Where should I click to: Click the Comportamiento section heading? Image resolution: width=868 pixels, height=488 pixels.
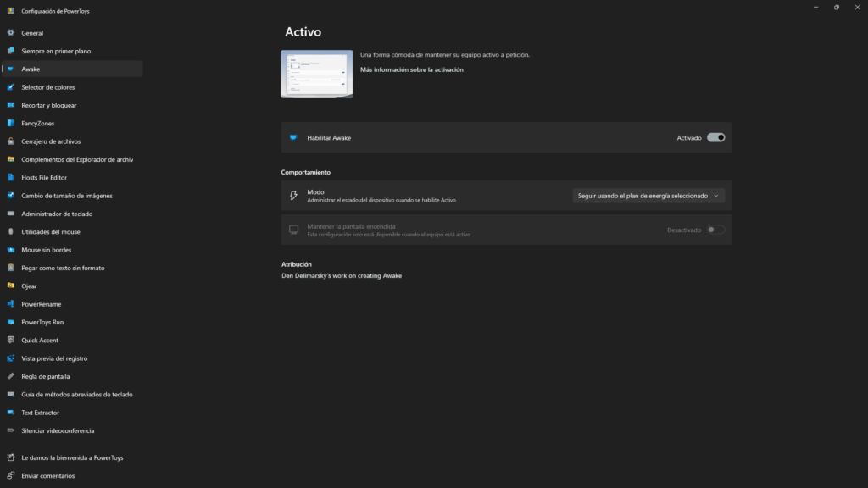(x=305, y=172)
